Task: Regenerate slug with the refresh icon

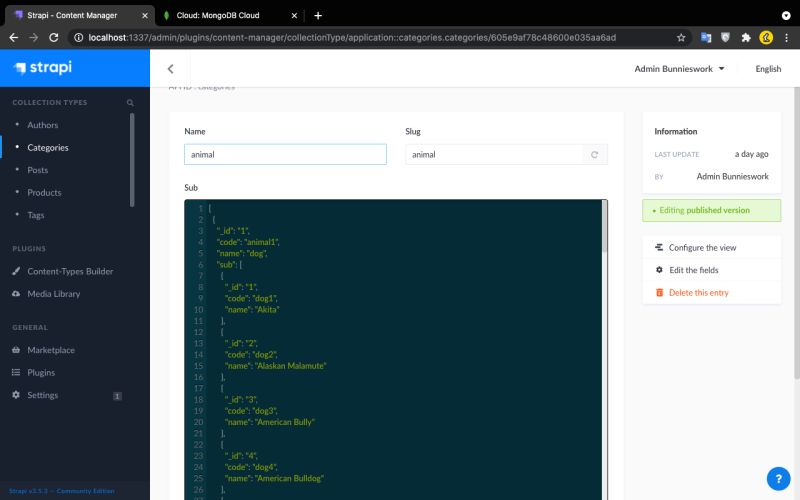Action: coord(594,155)
